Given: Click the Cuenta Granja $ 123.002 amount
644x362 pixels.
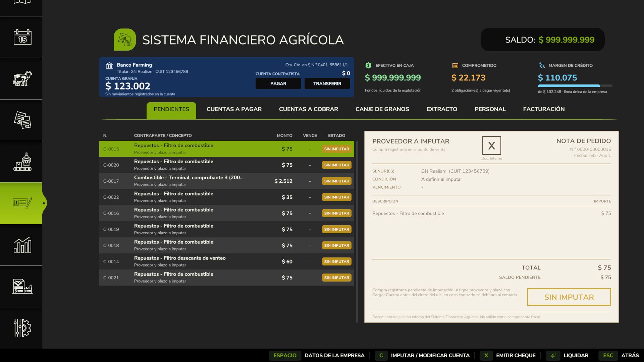Looking at the screenshot, I should (128, 86).
